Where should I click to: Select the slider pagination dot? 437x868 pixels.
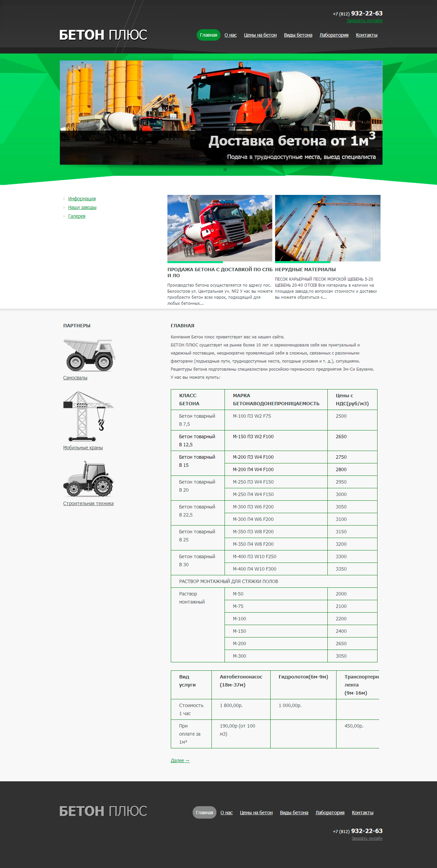[x=225, y=169]
